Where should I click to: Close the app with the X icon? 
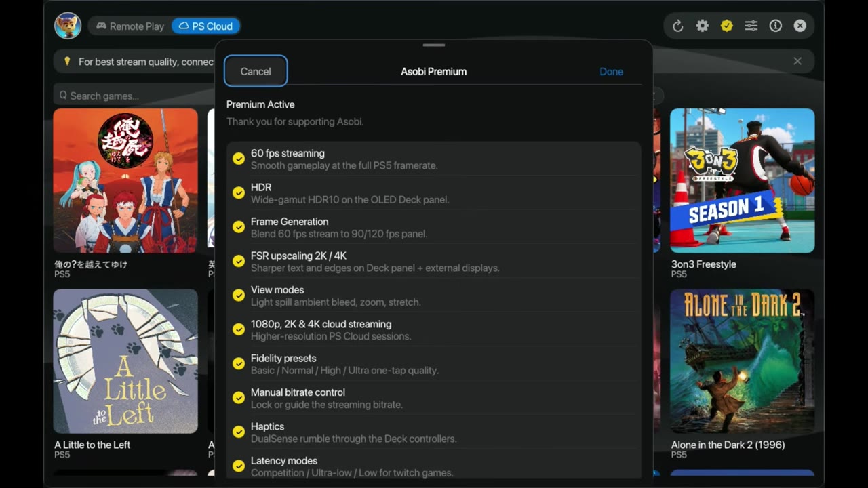pyautogui.click(x=800, y=26)
